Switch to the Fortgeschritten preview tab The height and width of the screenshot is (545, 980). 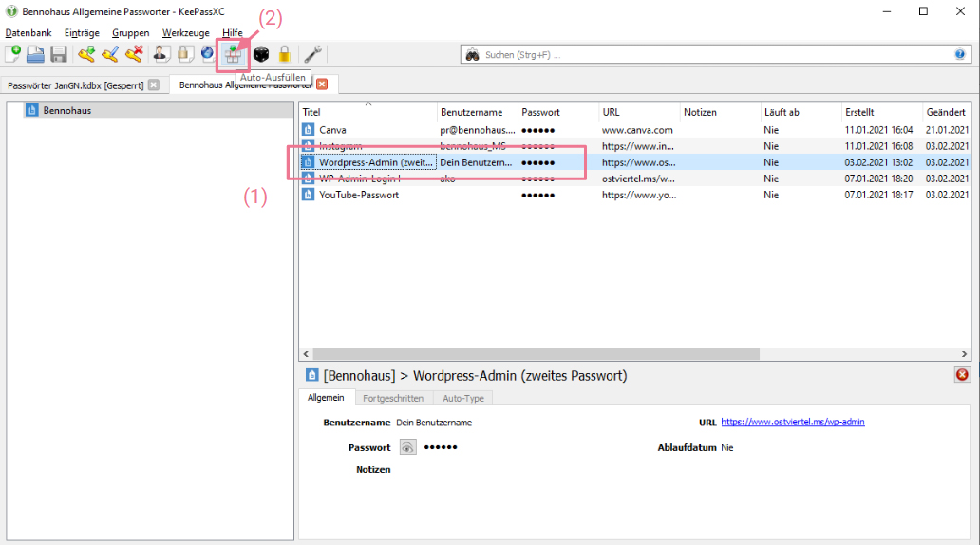tap(393, 398)
